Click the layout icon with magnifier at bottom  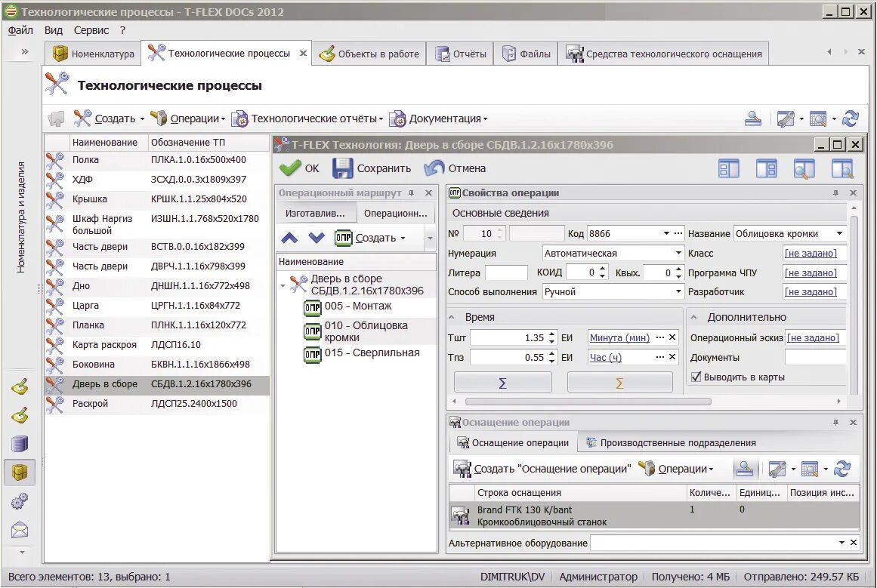(x=804, y=168)
